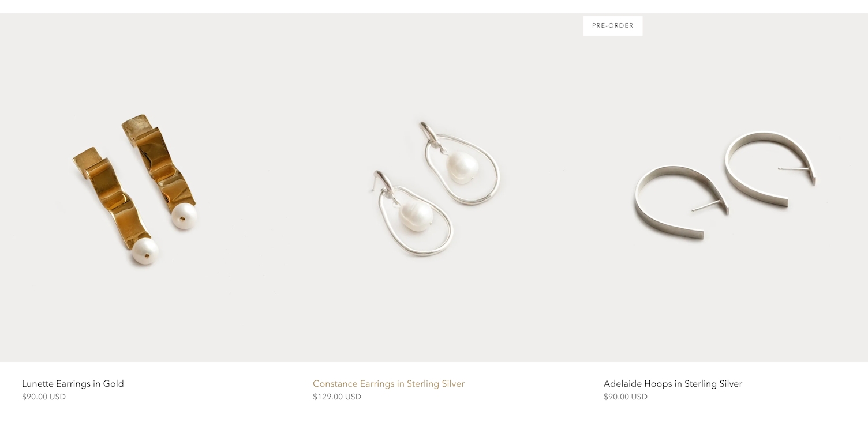Click the Adelaide Hoops $90.00 USD price
The width and height of the screenshot is (868, 426).
pyautogui.click(x=626, y=397)
